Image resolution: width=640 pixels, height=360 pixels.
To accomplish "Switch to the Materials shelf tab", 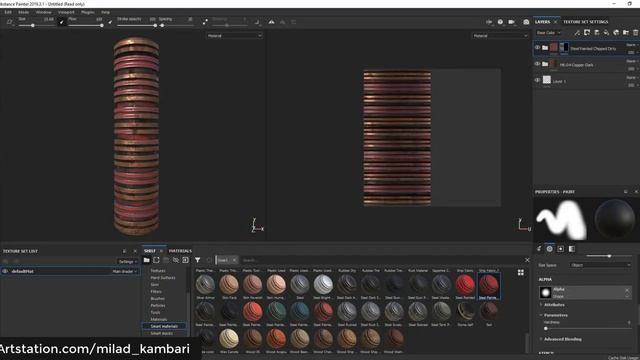I will (x=180, y=251).
